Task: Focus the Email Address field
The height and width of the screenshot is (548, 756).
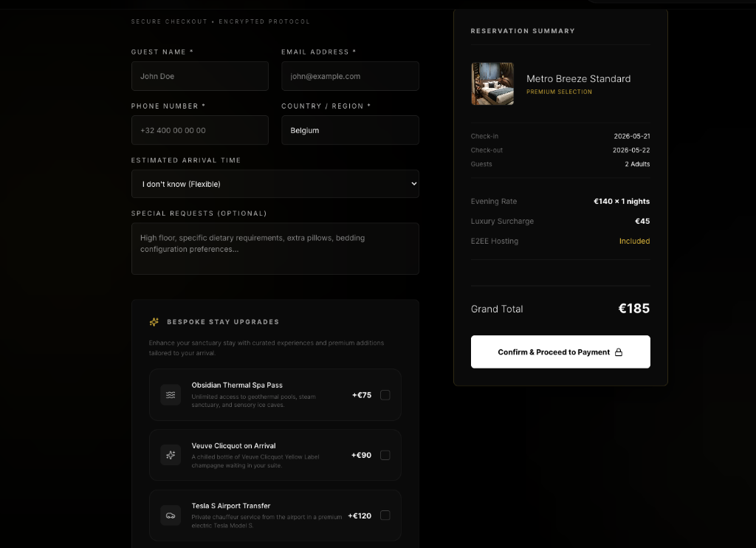Action: [x=350, y=76]
